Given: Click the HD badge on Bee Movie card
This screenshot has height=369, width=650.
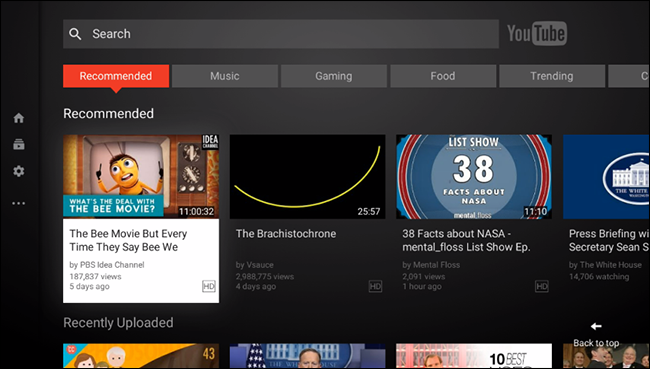Looking at the screenshot, I should pyautogui.click(x=209, y=286).
